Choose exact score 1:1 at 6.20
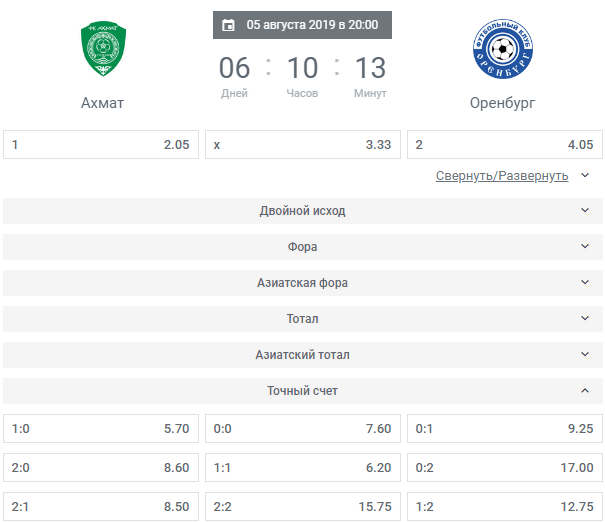Viewport: 605px width, 522px height. 303,468
